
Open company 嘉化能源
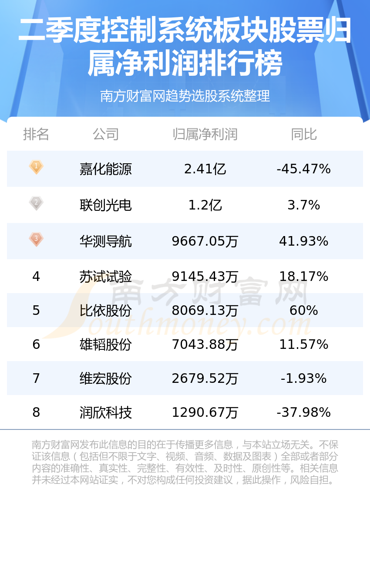(x=106, y=169)
